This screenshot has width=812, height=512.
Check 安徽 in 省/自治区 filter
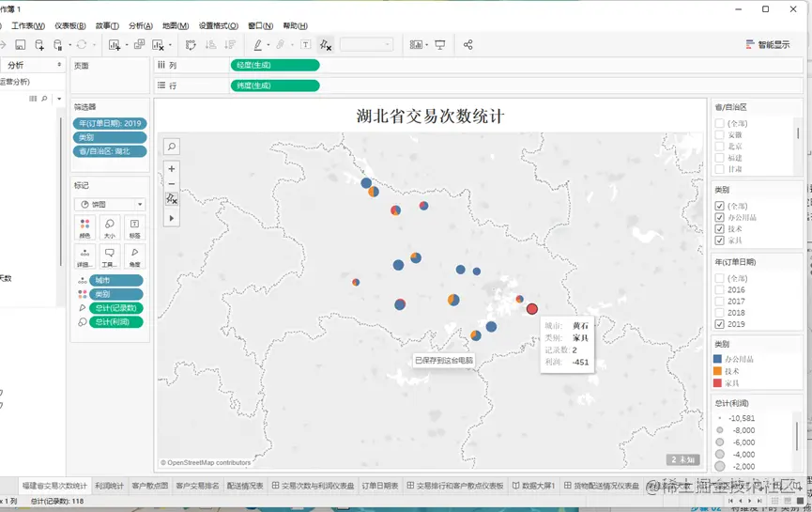coord(719,134)
